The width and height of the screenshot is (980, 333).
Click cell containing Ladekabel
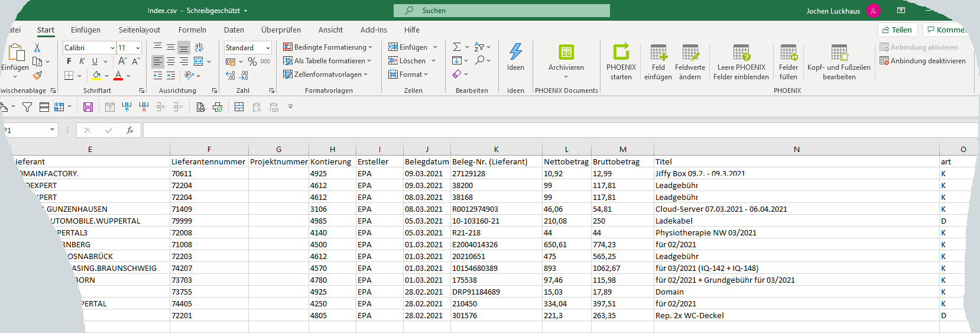click(797, 221)
